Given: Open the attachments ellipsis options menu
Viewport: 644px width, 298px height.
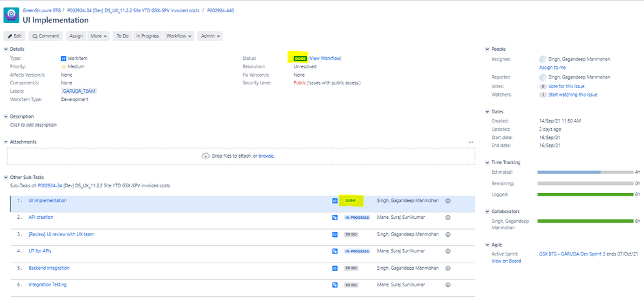Looking at the screenshot, I should tap(471, 142).
